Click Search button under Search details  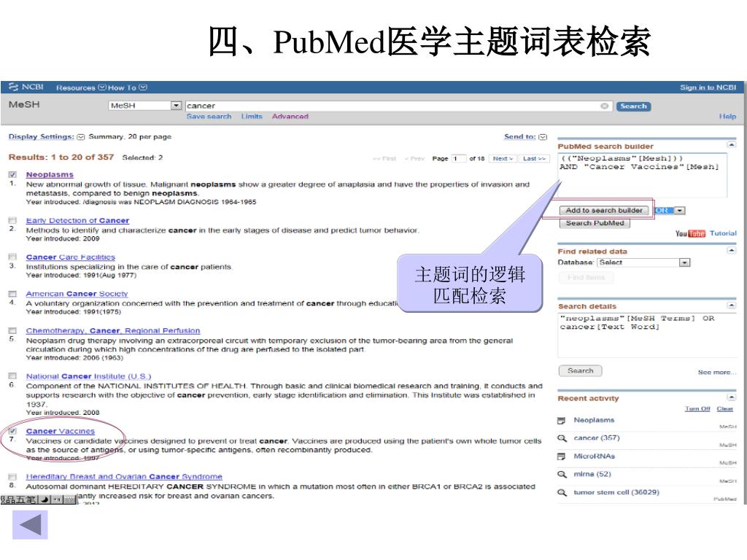point(580,370)
